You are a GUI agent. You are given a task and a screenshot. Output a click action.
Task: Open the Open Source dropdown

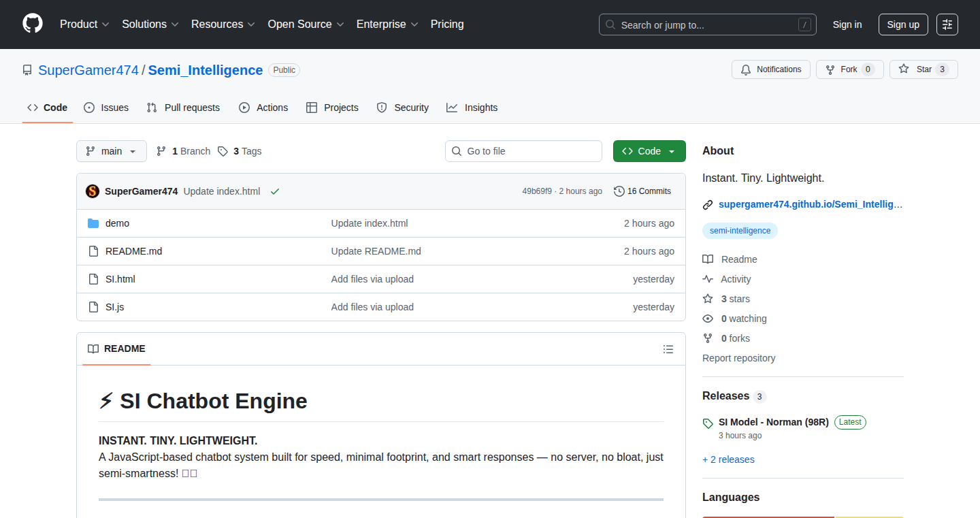coord(306,24)
